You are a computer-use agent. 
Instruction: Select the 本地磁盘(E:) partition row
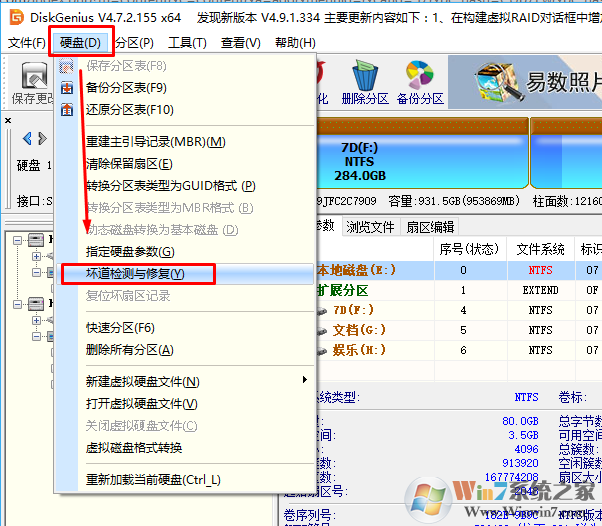(x=459, y=270)
